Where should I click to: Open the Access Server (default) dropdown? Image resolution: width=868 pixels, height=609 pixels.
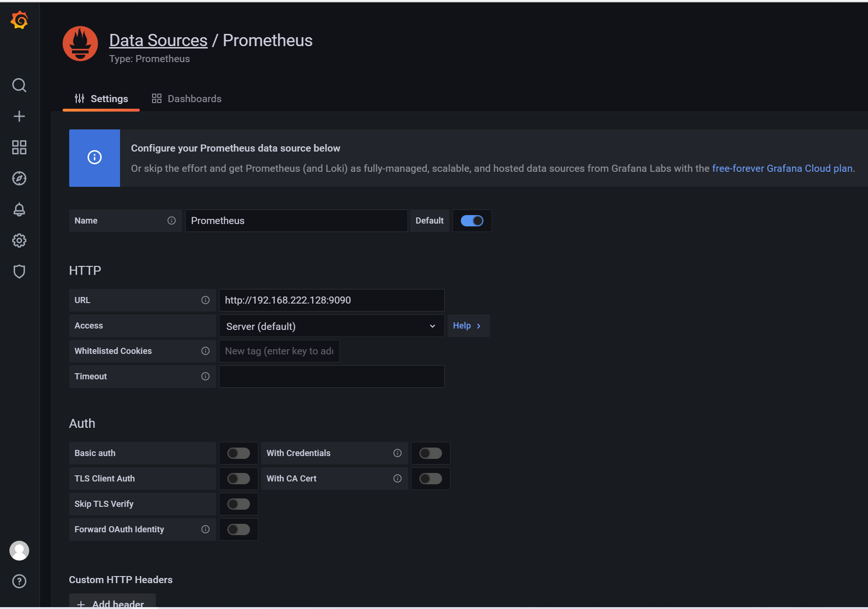coord(332,326)
